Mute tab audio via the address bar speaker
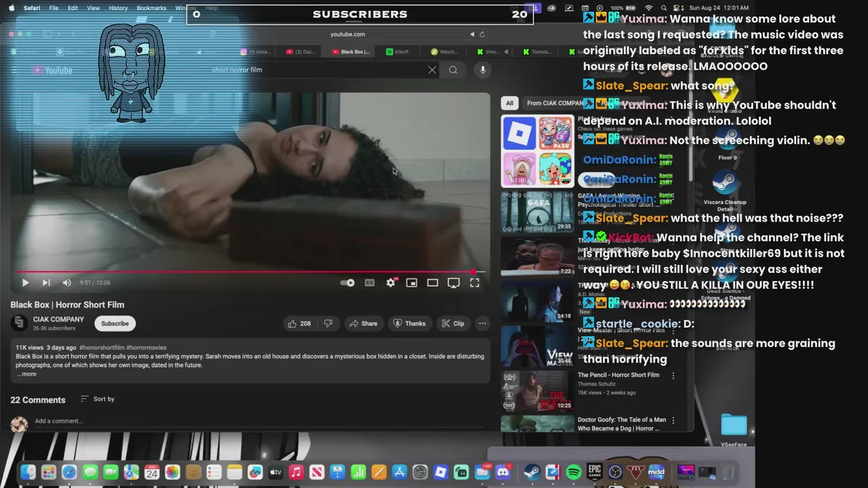Image resolution: width=868 pixels, height=488 pixels. click(473, 35)
